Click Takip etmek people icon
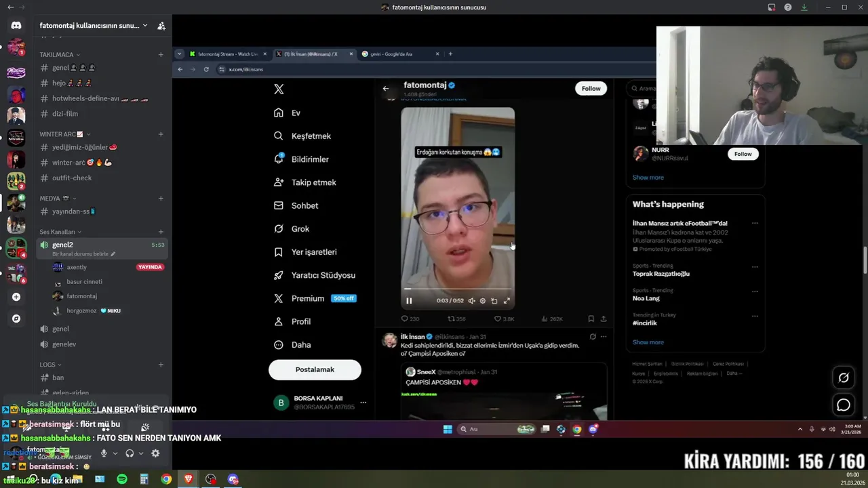Viewport: 868px width, 488px height. point(279,182)
